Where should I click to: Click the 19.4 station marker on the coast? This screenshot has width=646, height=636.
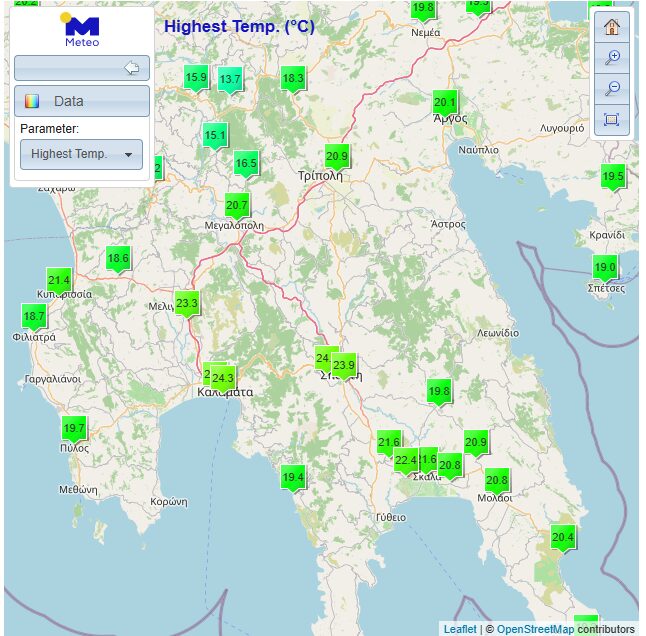click(292, 478)
